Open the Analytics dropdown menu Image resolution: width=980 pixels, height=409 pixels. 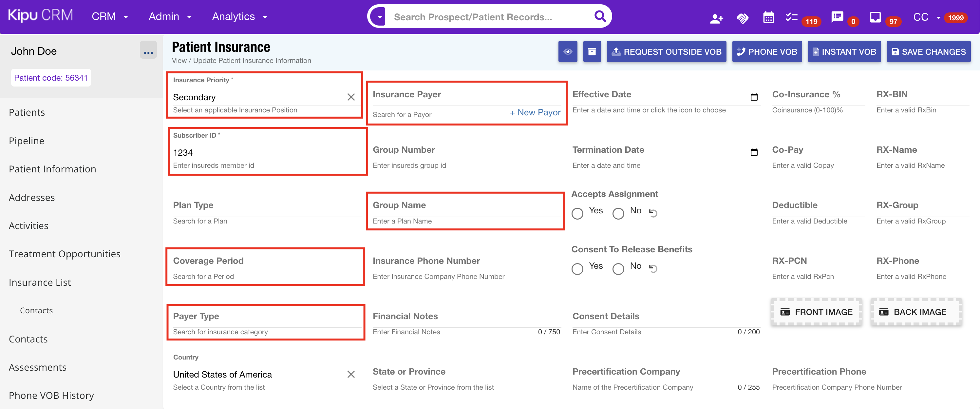pos(239,17)
